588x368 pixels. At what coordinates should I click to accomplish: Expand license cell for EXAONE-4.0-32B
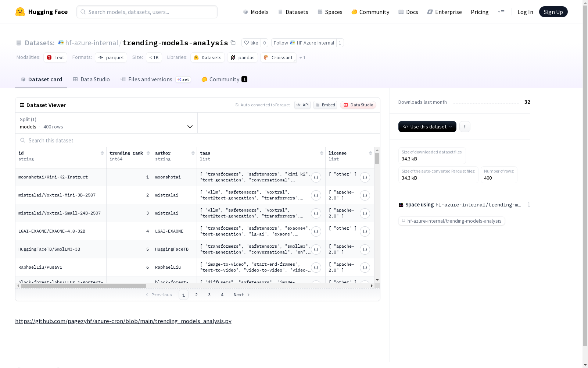(x=365, y=231)
